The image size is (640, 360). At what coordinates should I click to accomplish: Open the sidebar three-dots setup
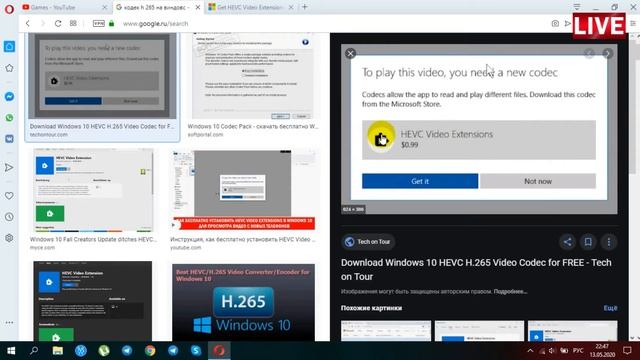tap(9, 322)
